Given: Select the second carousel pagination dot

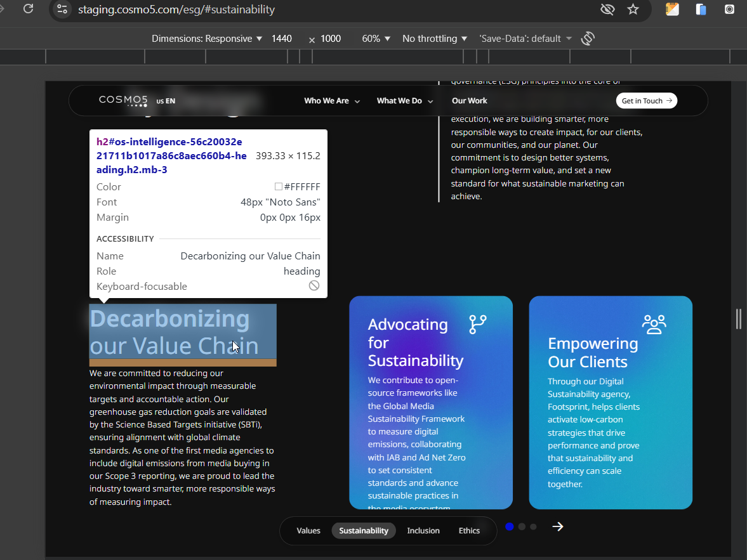Looking at the screenshot, I should click(522, 526).
